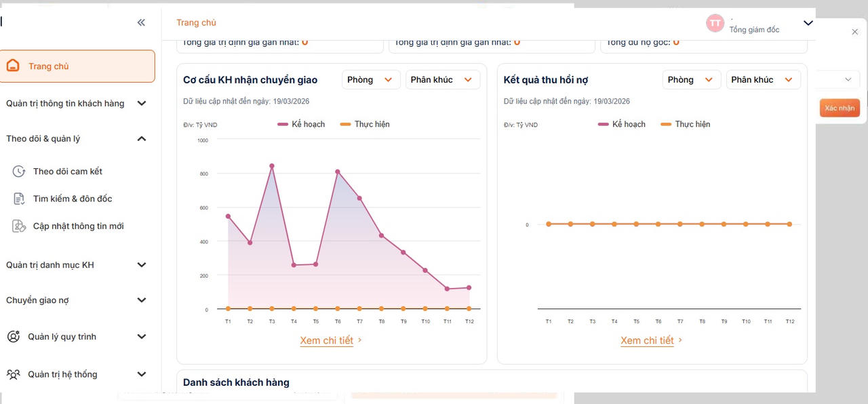The width and height of the screenshot is (868, 404).
Task: Click the T3 peak data point
Action: 272,165
